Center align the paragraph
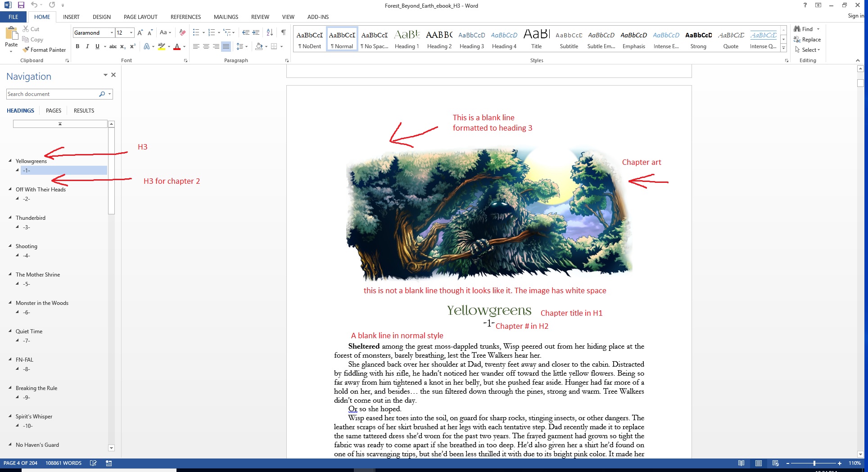 (x=206, y=46)
